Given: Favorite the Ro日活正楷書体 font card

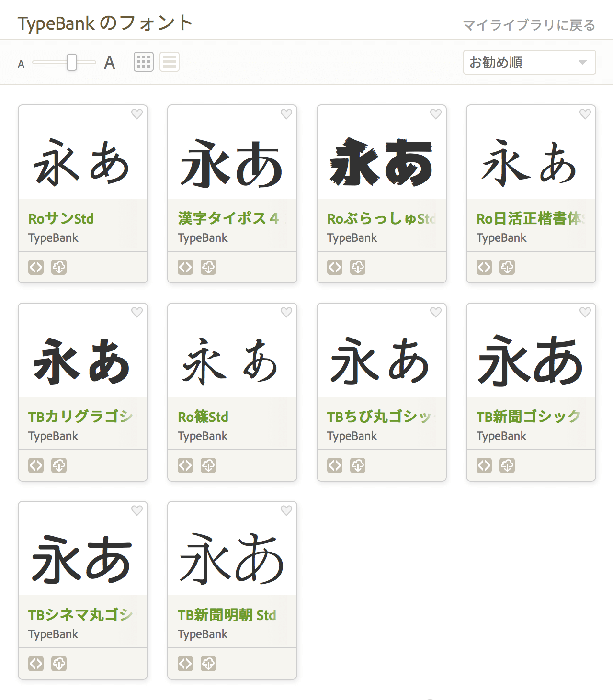Looking at the screenshot, I should point(585,114).
